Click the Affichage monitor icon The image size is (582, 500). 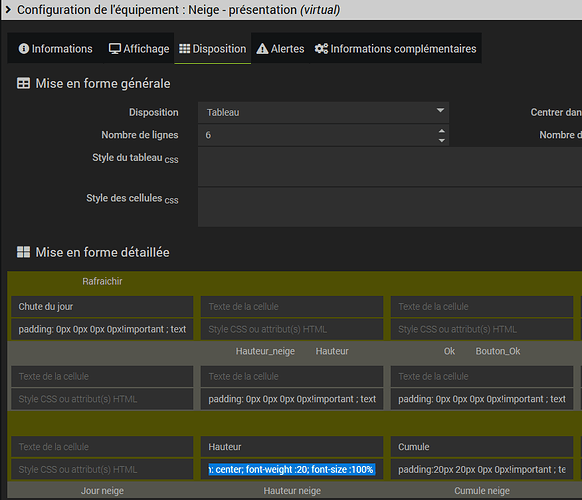pos(115,49)
